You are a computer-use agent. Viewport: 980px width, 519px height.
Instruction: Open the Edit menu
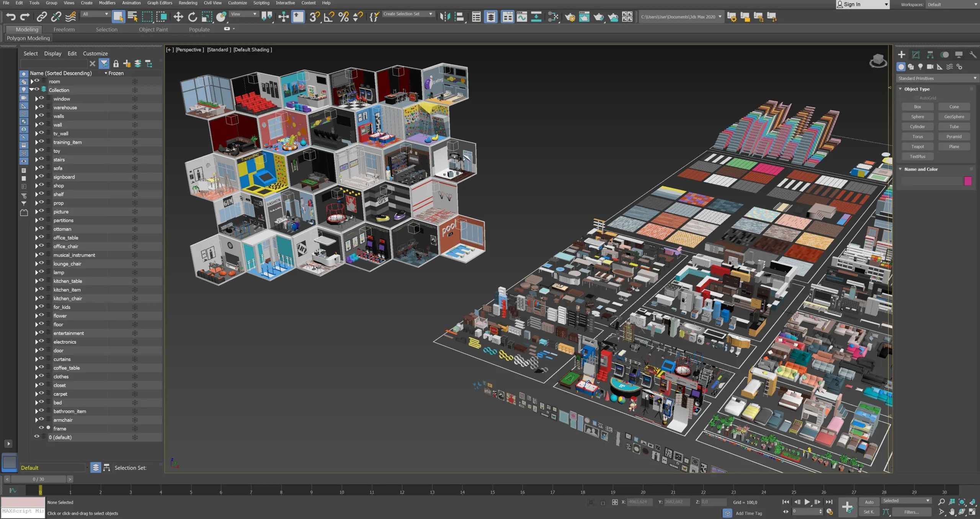click(x=19, y=3)
